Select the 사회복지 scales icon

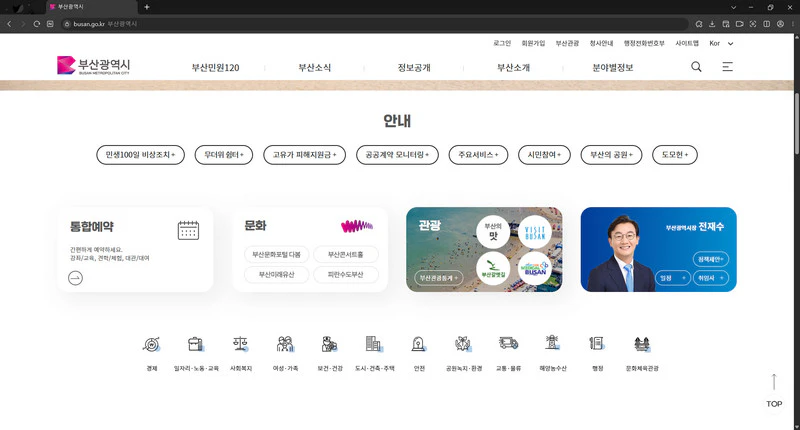(241, 344)
